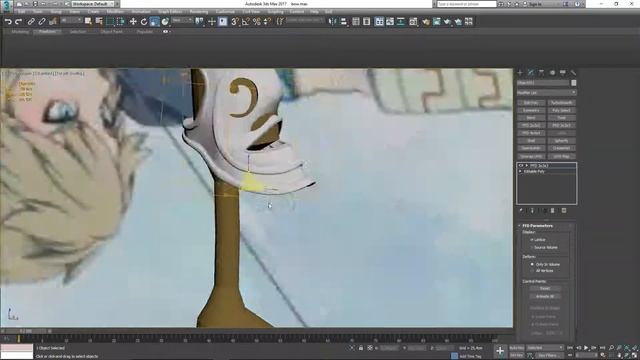The image size is (640, 360).
Task: Open the Modifiers menu
Action: 115,12
